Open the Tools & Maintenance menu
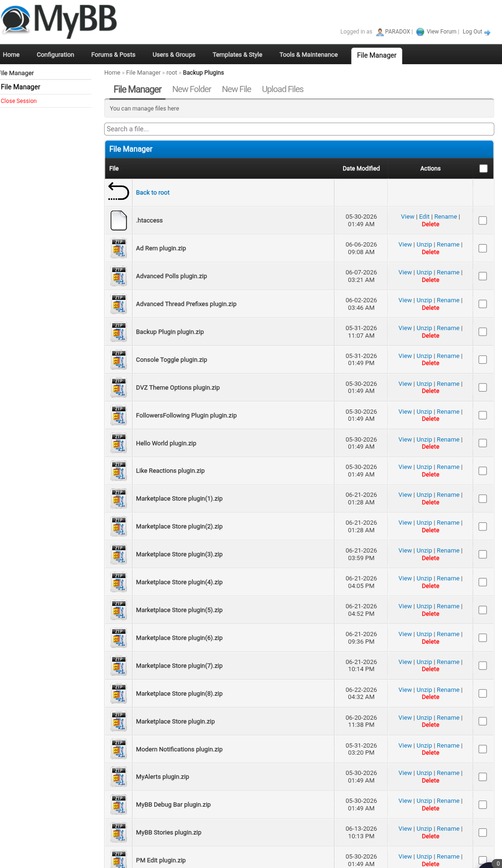This screenshot has width=502, height=868. pos(309,55)
